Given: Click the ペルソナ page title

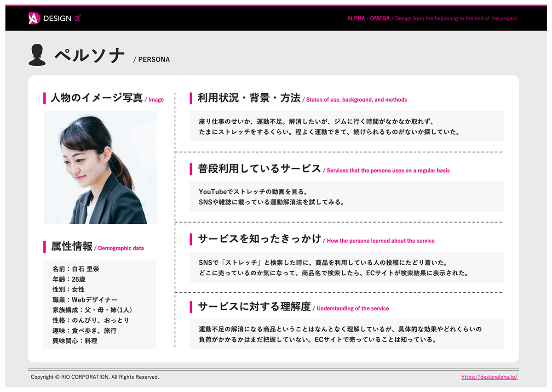Looking at the screenshot, I should 90,56.
